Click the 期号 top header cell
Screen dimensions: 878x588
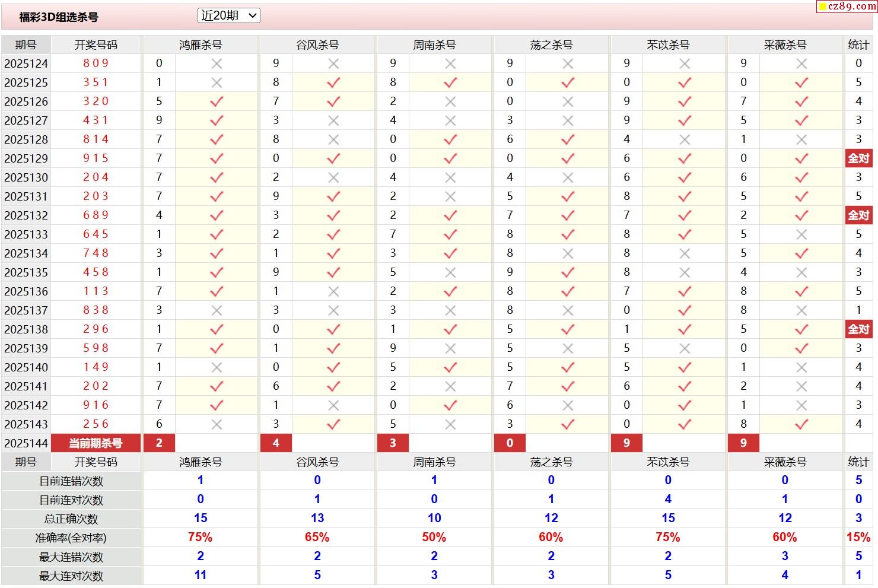[x=26, y=45]
